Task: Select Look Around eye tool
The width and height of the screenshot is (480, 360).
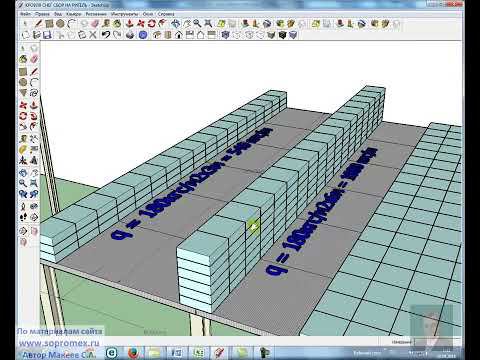Action: point(34,207)
